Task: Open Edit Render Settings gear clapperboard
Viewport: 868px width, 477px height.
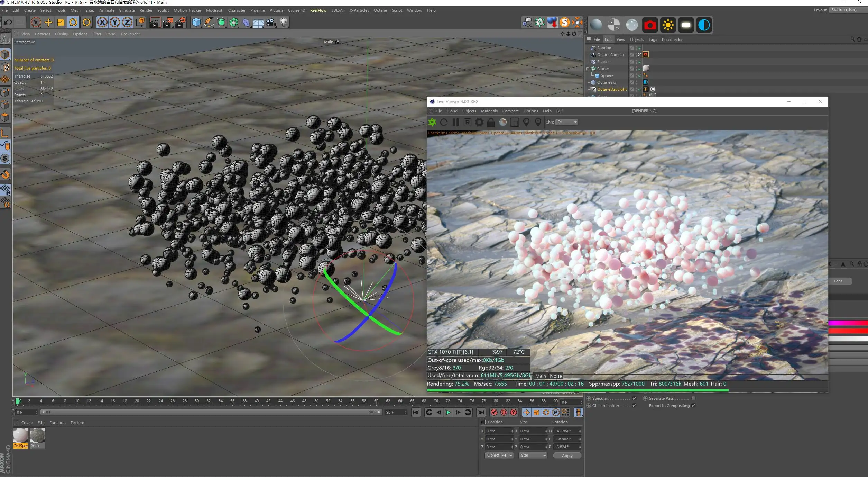Action: [180, 22]
